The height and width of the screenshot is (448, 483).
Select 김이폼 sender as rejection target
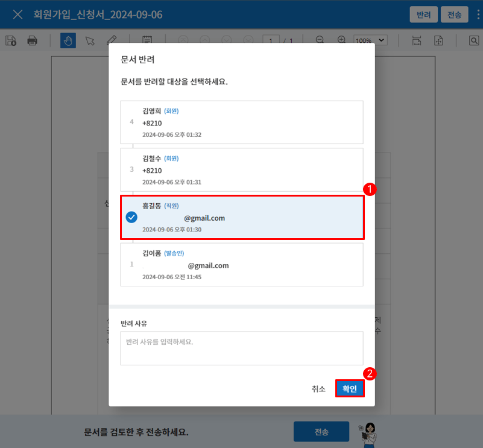click(242, 265)
